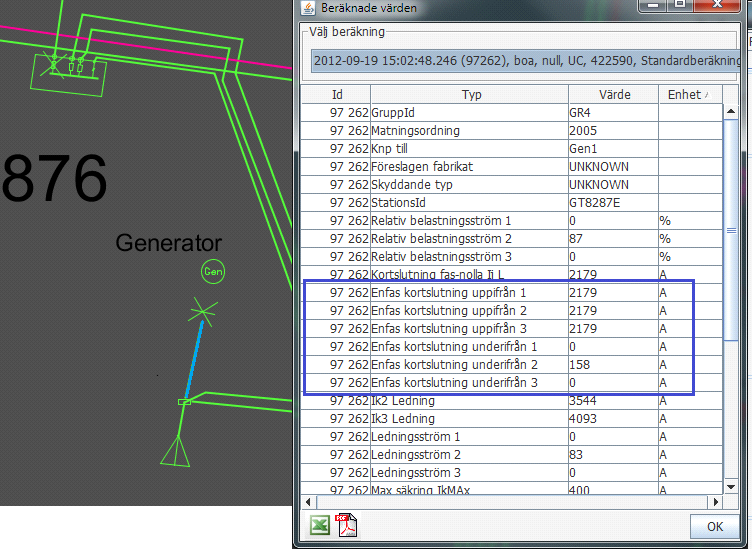Select the GruppId row
This screenshot has height=549, width=752.
(x=512, y=113)
